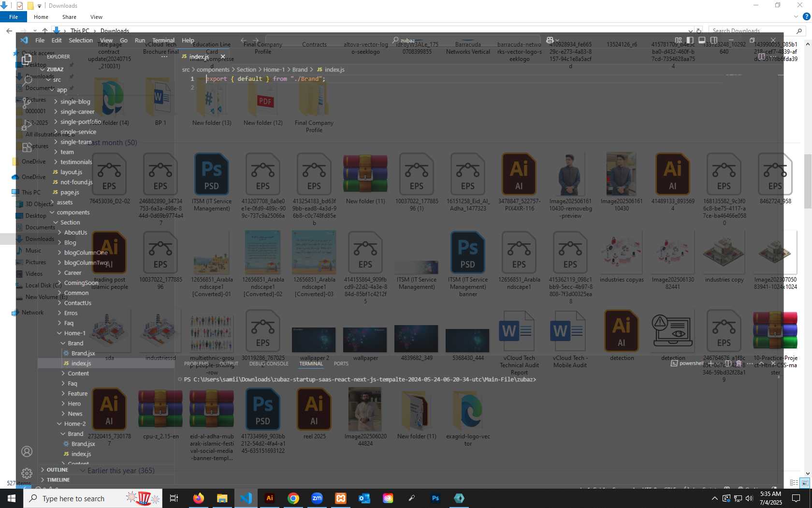Screen dimensions: 812x508
Task: Open the Run menu in VS Code
Action: click(x=140, y=40)
